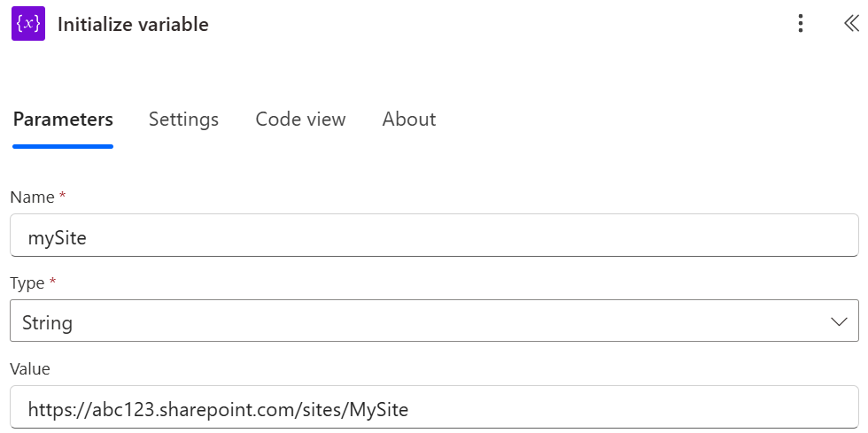Focus the Value input field
The width and height of the screenshot is (868, 433).
620,409
